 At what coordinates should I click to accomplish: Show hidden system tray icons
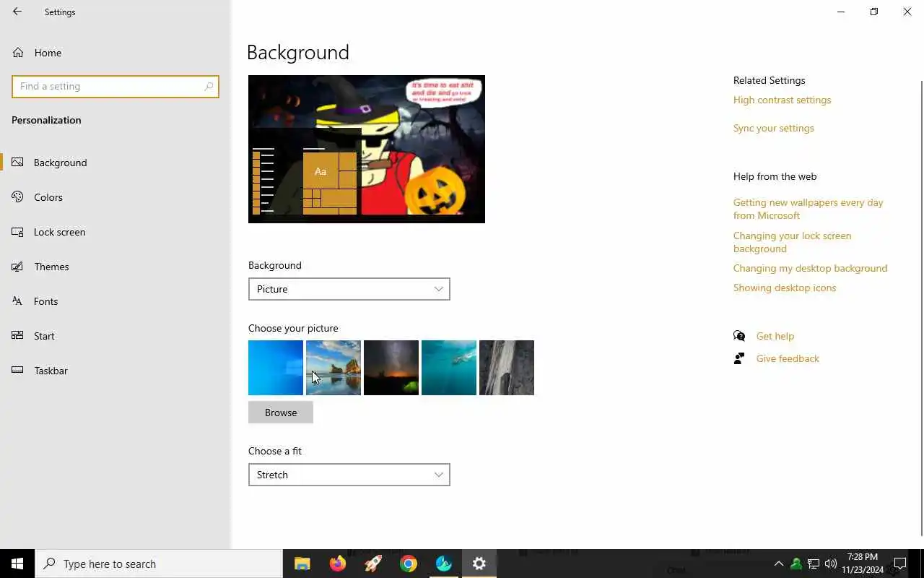coord(778,564)
